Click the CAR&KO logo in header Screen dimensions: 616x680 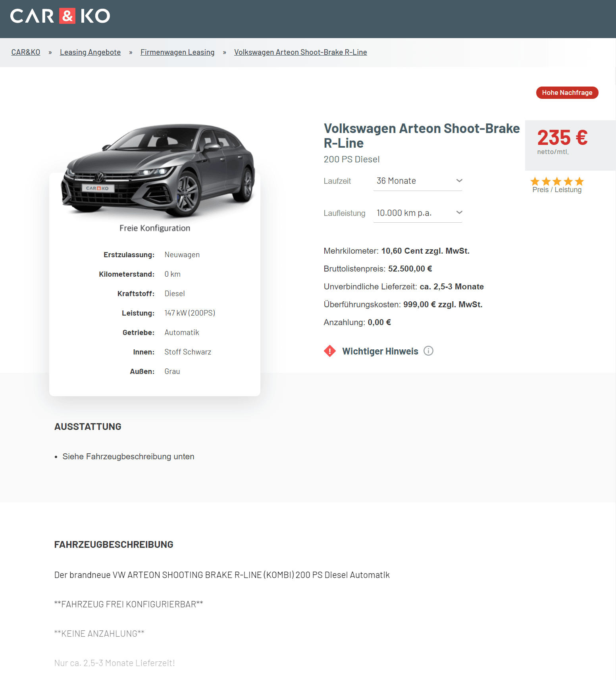click(x=60, y=16)
